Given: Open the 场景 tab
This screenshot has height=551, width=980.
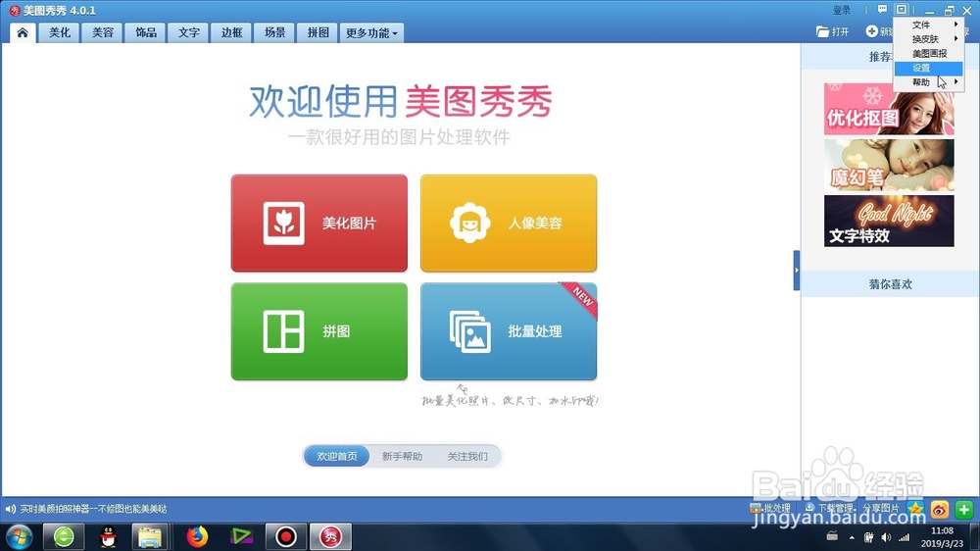Looking at the screenshot, I should point(275,32).
